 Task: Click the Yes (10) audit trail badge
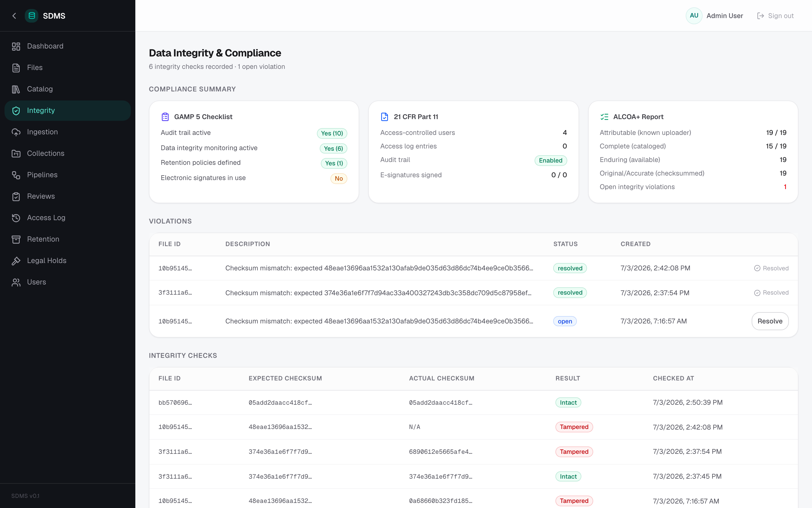(x=332, y=133)
